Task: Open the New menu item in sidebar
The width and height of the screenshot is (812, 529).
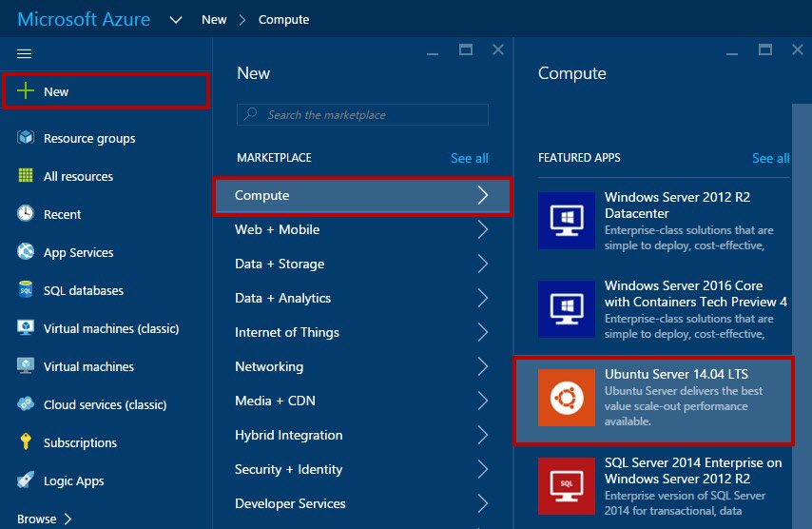Action: coord(106,91)
